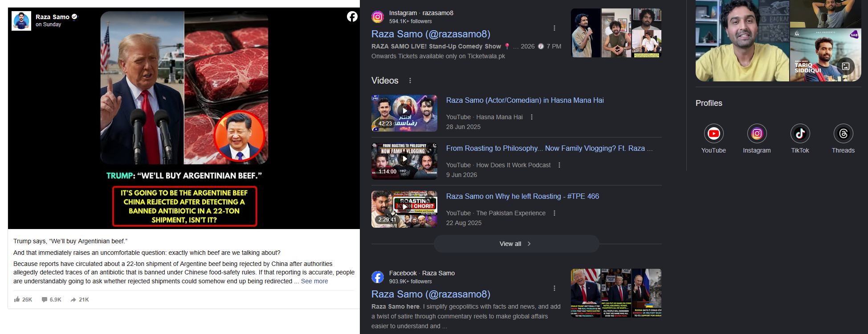Image resolution: width=868 pixels, height=334 pixels.
Task: Click the "on Sunday" post timestamp
Action: [49, 24]
